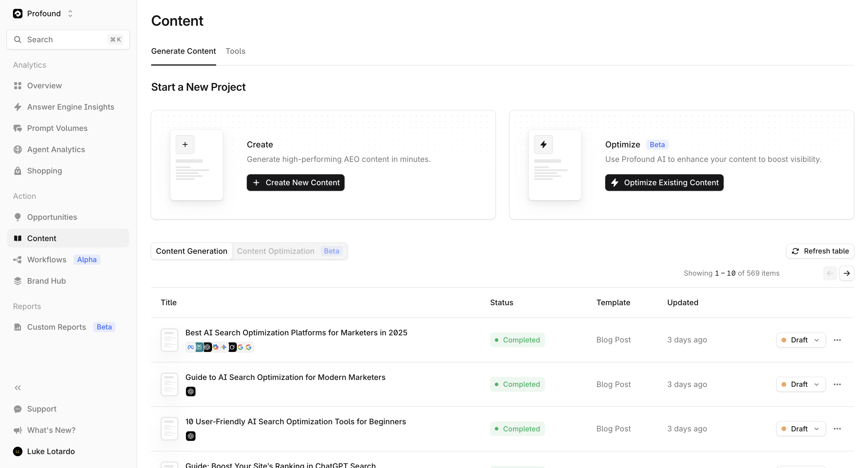Open 10 User-Friendly AI Search Optimization Tools article

[296, 422]
